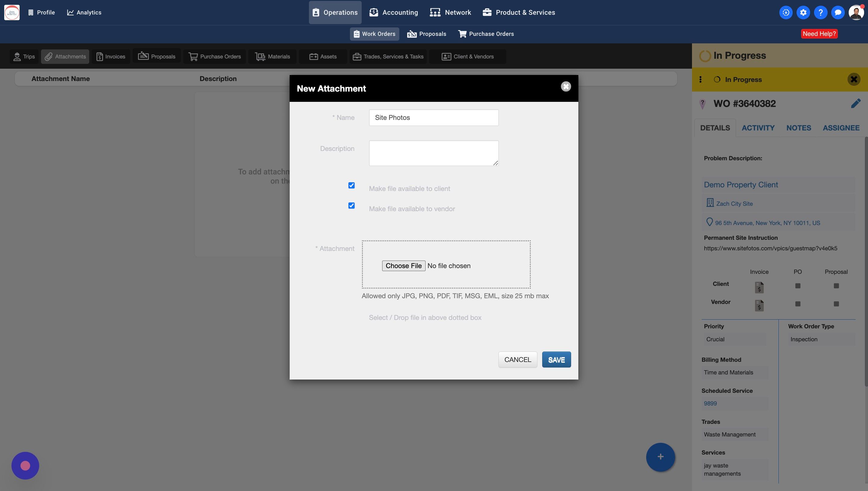The image size is (868, 491).
Task: Uncheck Make file available to vendor
Action: click(351, 206)
